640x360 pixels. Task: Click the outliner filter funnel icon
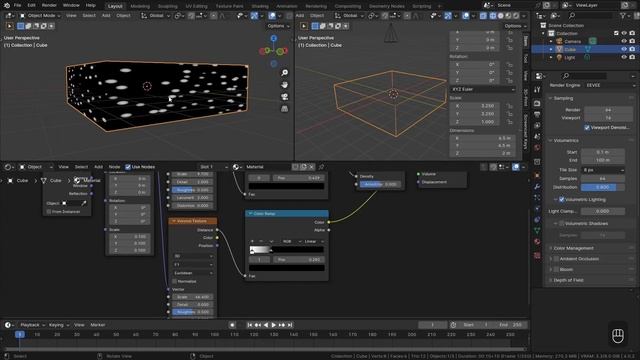coord(622,16)
